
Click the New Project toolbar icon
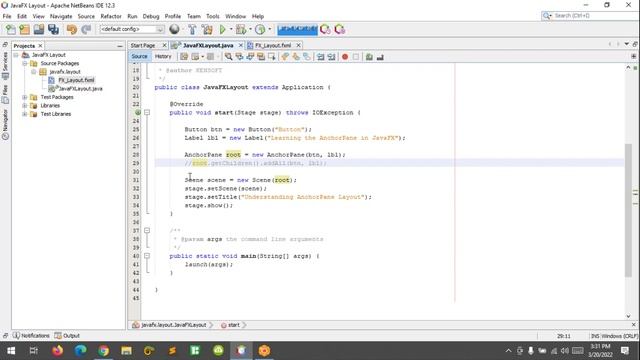pos(24,29)
